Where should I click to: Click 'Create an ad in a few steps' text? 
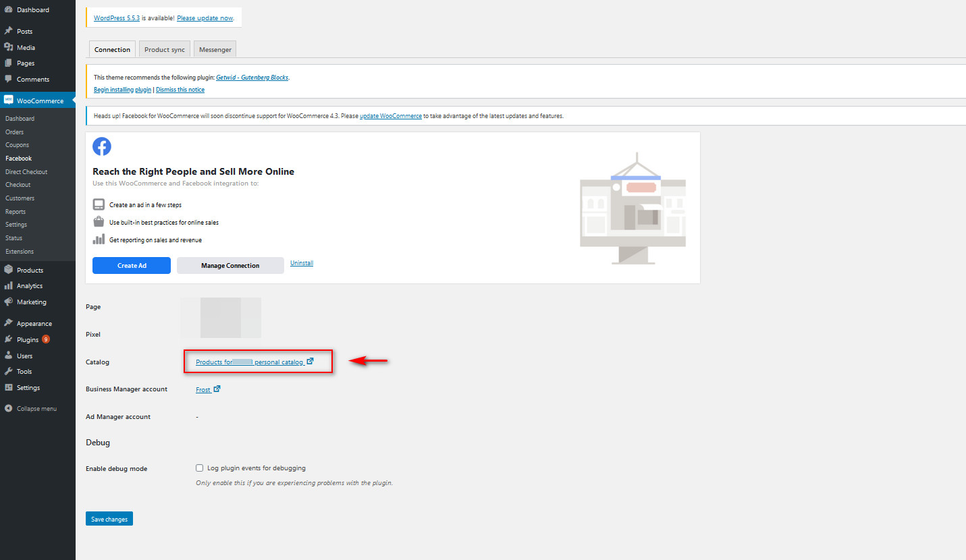(x=145, y=204)
